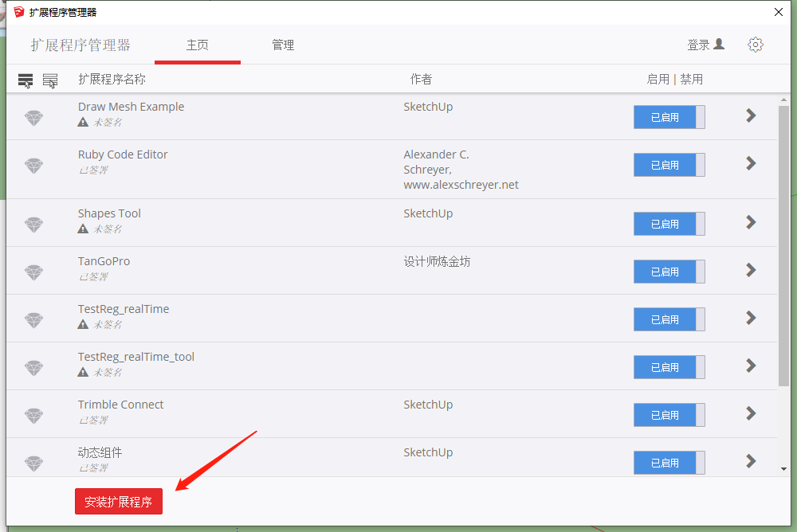Click the gem icon for Draw Mesh Example
This screenshot has width=797, height=532.
pyautogui.click(x=34, y=118)
